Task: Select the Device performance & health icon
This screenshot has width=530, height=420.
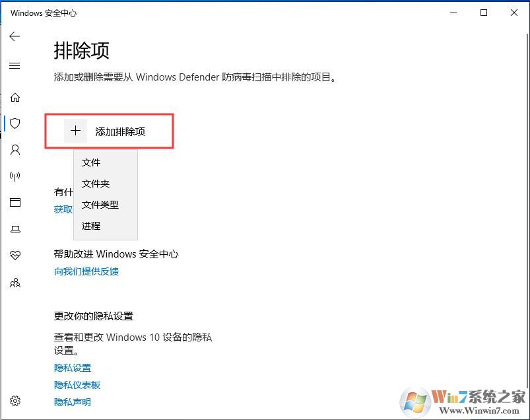Action: (x=15, y=255)
